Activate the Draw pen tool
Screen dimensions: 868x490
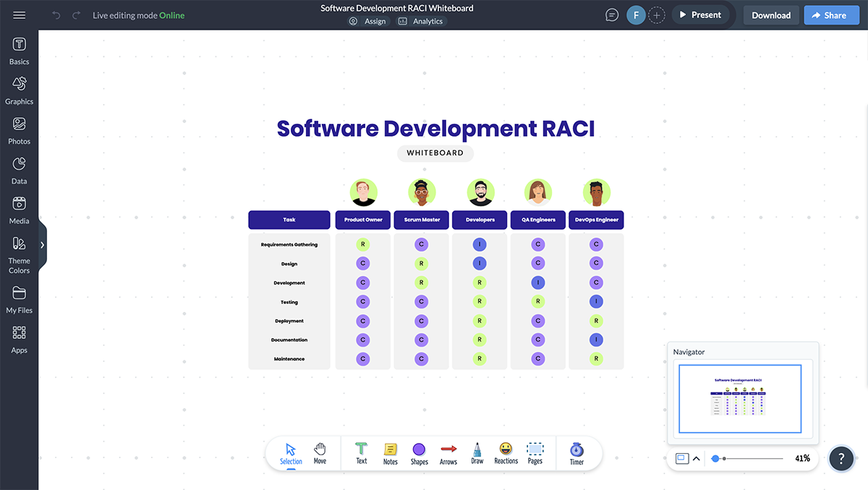[x=477, y=453]
